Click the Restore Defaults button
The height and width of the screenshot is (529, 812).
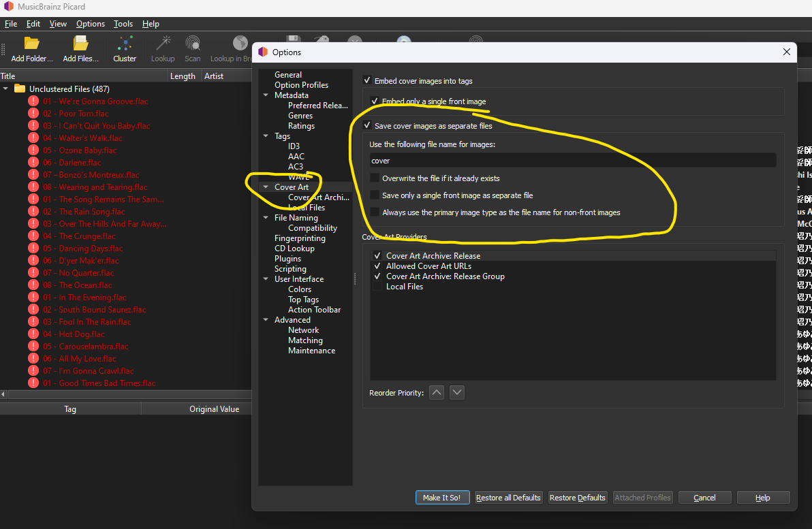tap(577, 498)
